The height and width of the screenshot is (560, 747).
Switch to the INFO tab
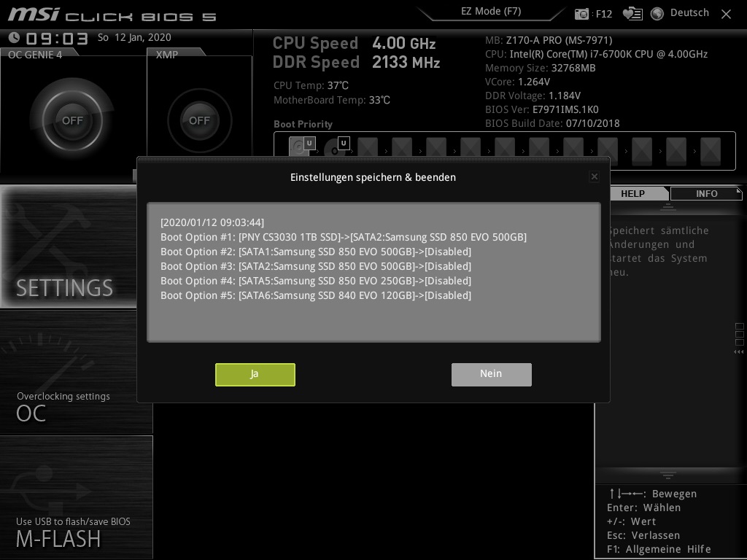[x=706, y=193]
